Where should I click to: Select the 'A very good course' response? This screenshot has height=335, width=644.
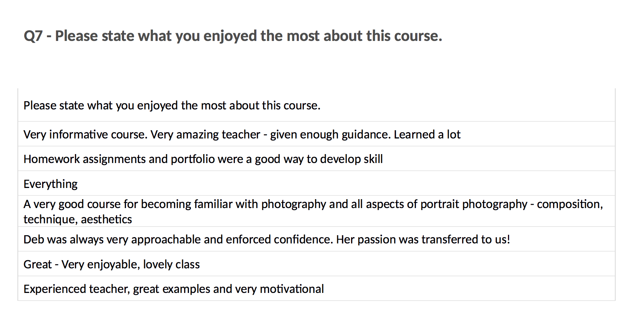coord(313,211)
